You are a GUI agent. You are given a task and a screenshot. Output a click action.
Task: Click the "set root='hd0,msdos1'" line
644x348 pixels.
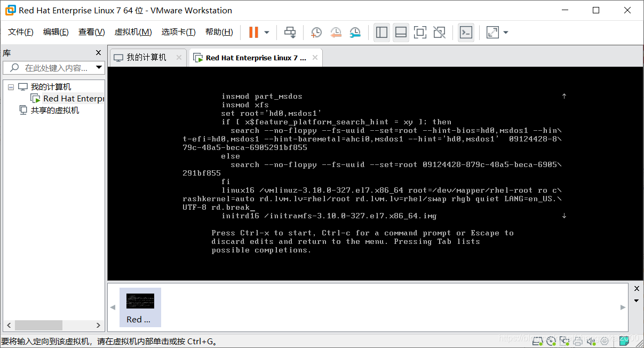271,113
